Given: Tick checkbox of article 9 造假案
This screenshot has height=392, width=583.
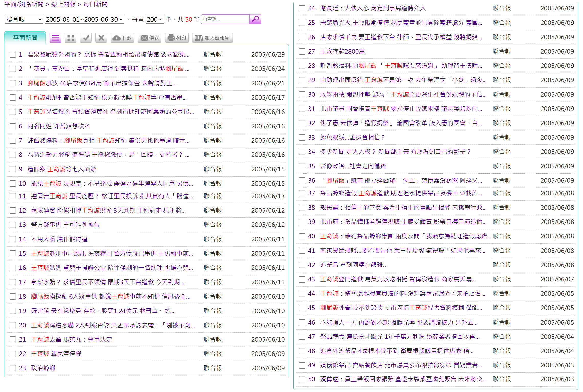Looking at the screenshot, I should (13, 169).
